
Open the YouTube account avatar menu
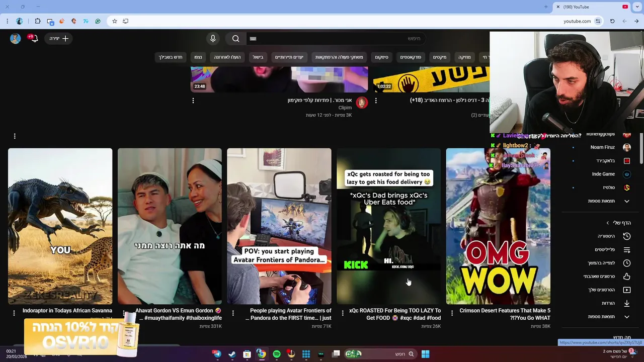click(15, 38)
